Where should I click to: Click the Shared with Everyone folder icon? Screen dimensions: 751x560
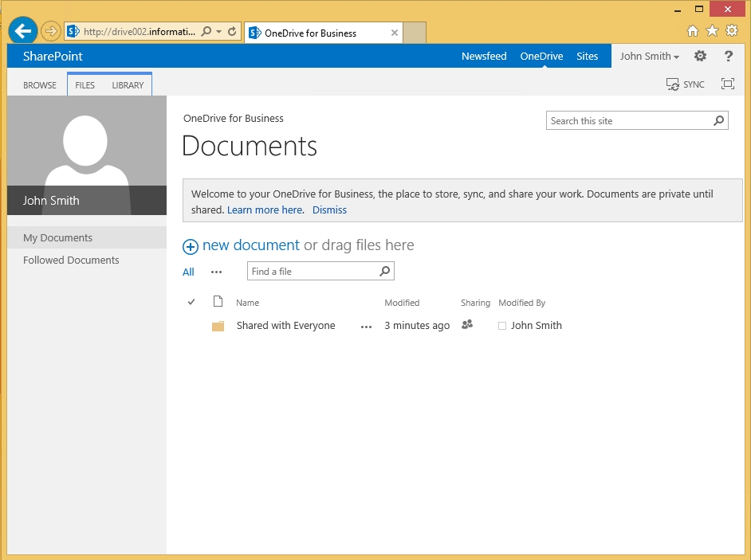[218, 326]
